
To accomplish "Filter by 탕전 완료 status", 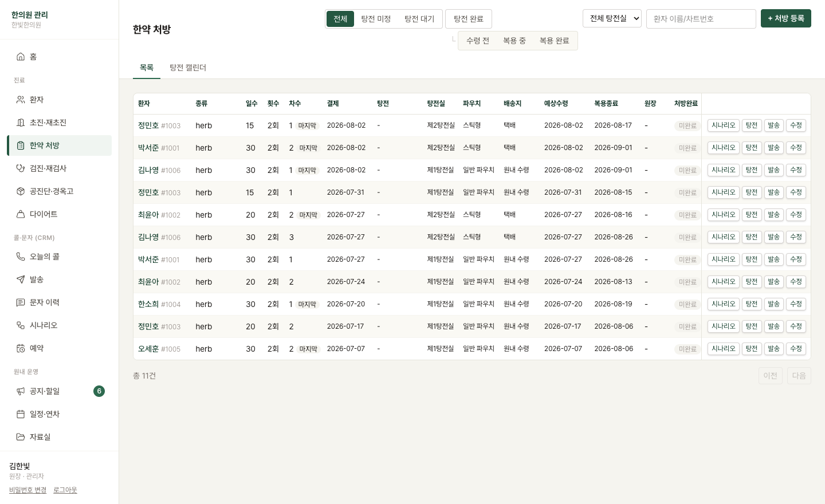I will click(x=469, y=19).
